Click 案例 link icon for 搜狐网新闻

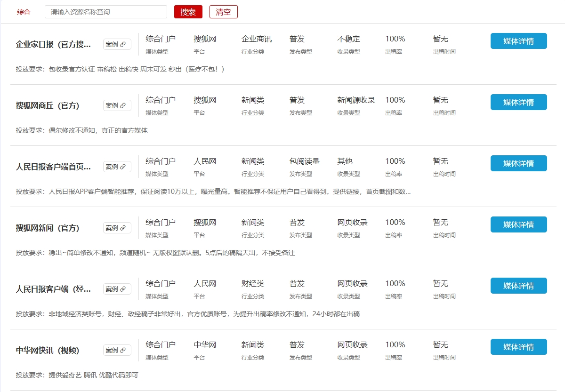[123, 228]
